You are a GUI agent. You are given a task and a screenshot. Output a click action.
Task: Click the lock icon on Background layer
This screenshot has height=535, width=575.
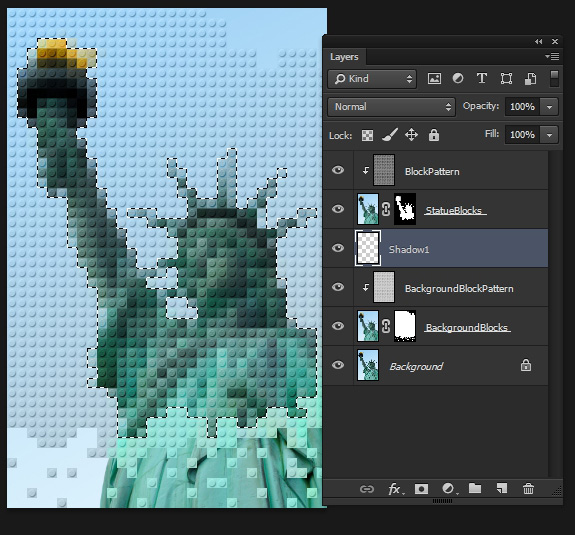[x=526, y=365]
